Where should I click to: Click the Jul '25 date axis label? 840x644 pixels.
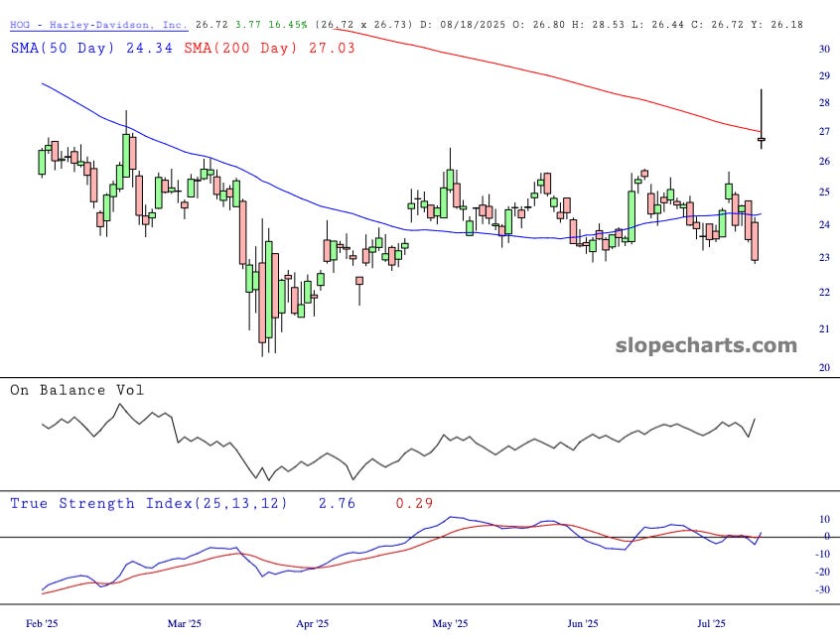click(x=712, y=623)
